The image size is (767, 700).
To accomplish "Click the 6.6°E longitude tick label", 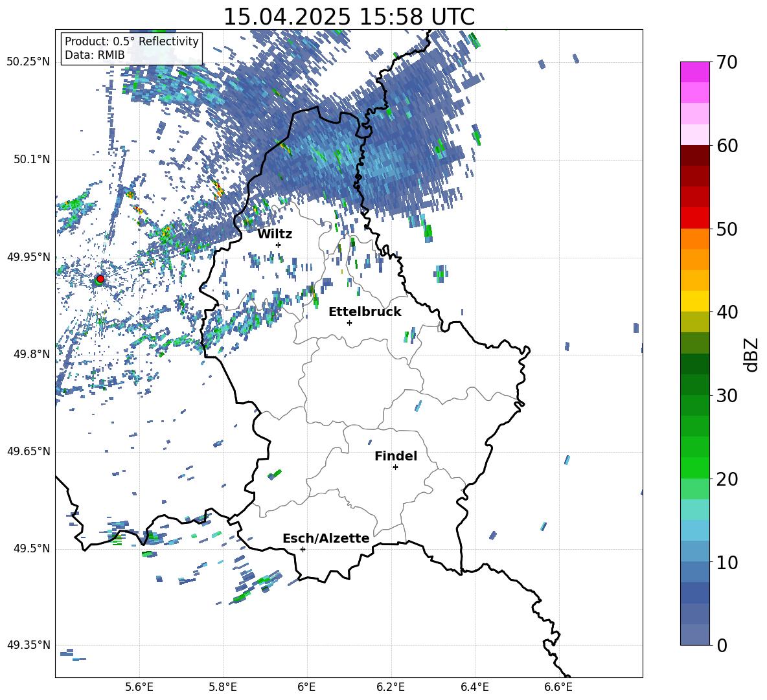I will [x=558, y=687].
